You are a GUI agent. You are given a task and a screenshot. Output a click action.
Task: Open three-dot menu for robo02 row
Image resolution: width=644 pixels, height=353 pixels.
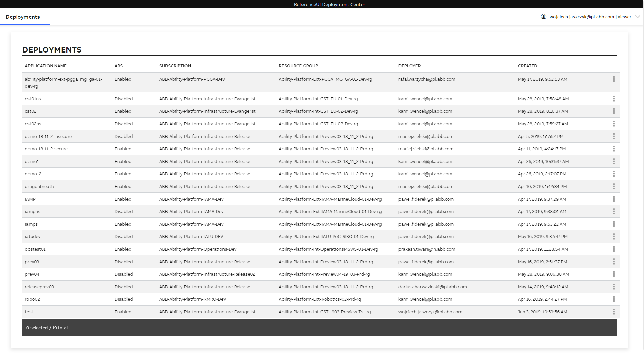(614, 299)
